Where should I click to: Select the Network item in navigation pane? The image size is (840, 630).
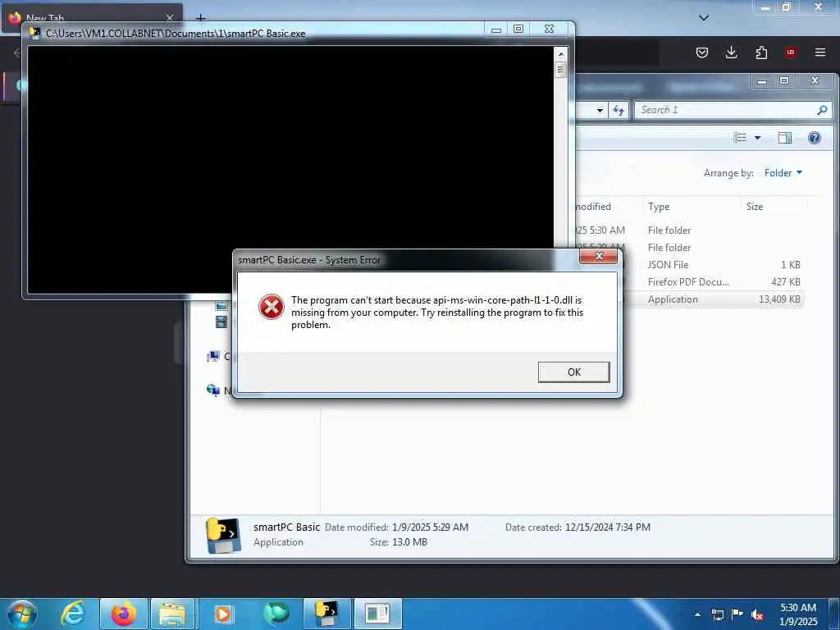(x=218, y=390)
